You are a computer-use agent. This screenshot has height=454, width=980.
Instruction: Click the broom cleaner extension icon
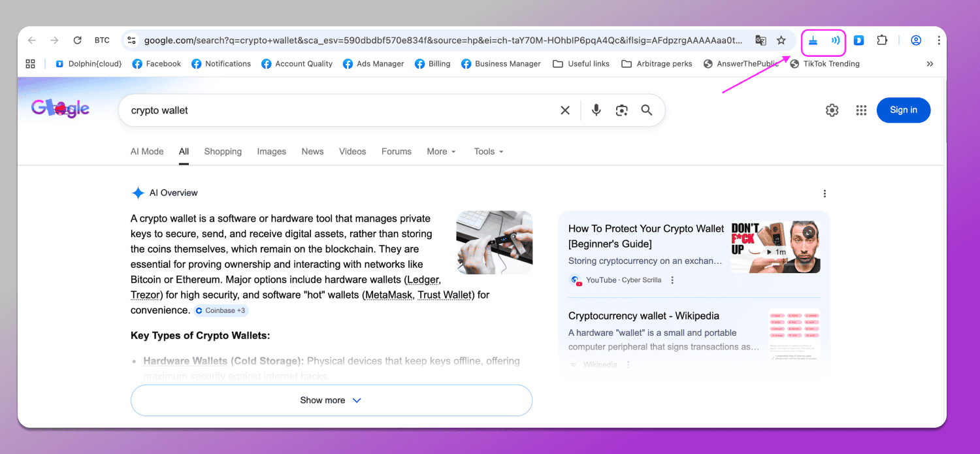coord(813,41)
